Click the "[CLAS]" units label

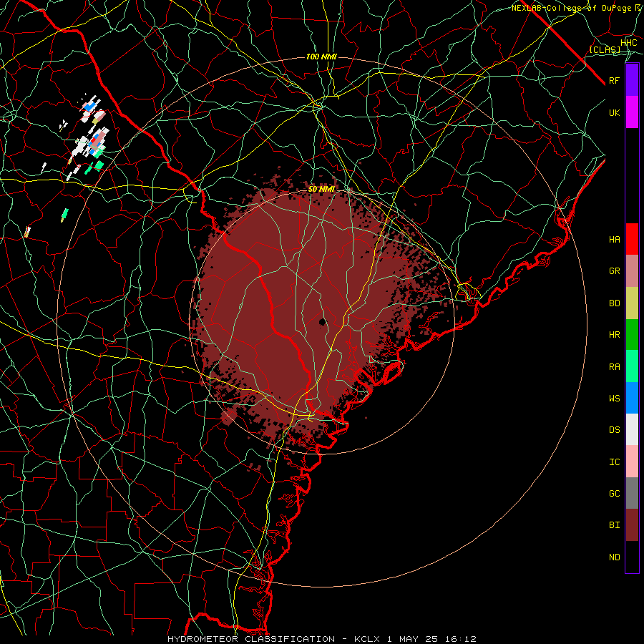(605, 49)
